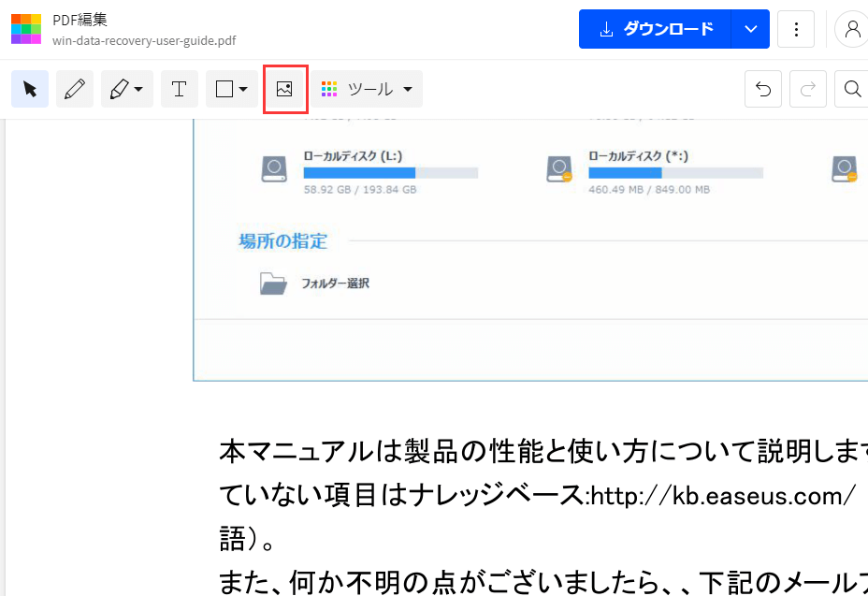Click the redo icon
The width and height of the screenshot is (868, 596).
tap(807, 89)
